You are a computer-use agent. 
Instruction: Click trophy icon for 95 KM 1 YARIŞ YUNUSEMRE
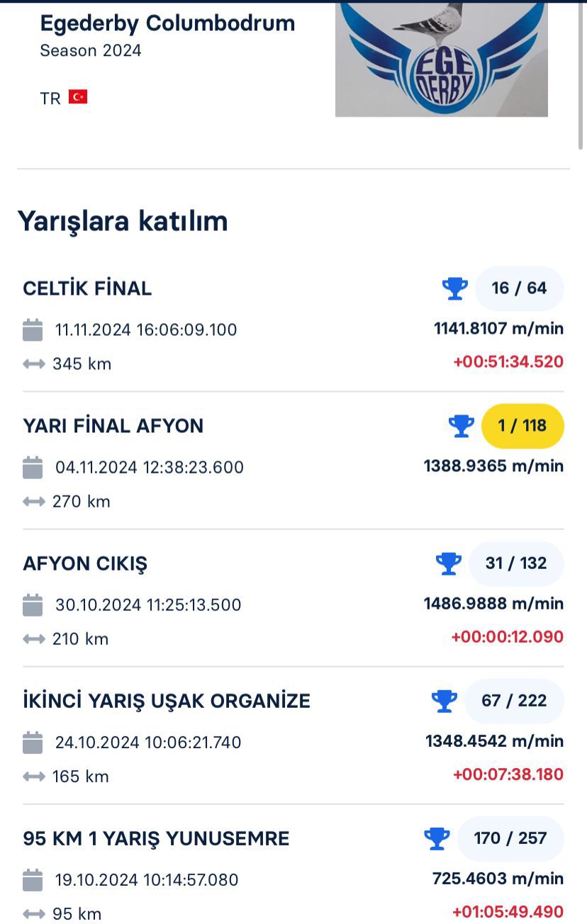[x=437, y=838]
